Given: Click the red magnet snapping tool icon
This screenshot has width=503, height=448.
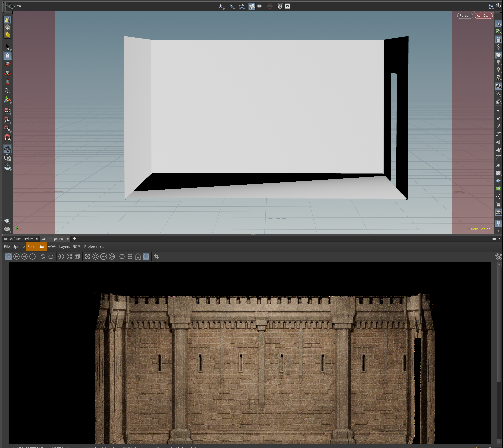Looking at the screenshot, I should click(7, 138).
